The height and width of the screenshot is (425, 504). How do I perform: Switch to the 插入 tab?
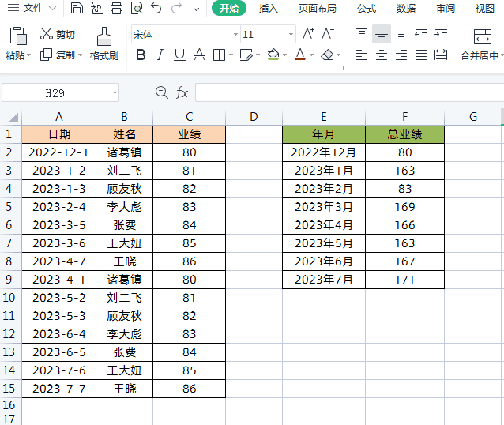pos(269,8)
